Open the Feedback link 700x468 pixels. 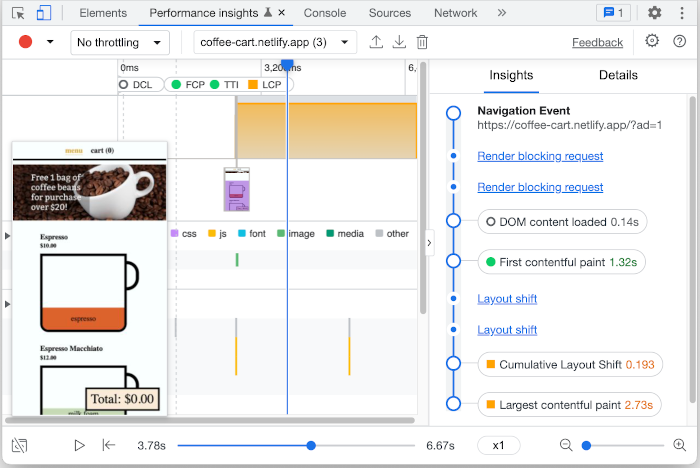pyautogui.click(x=597, y=42)
